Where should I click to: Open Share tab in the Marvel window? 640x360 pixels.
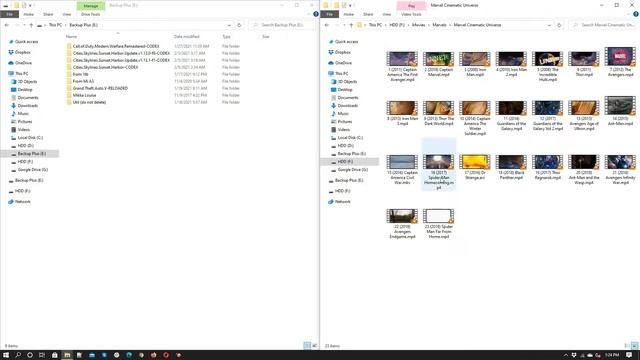(368, 14)
